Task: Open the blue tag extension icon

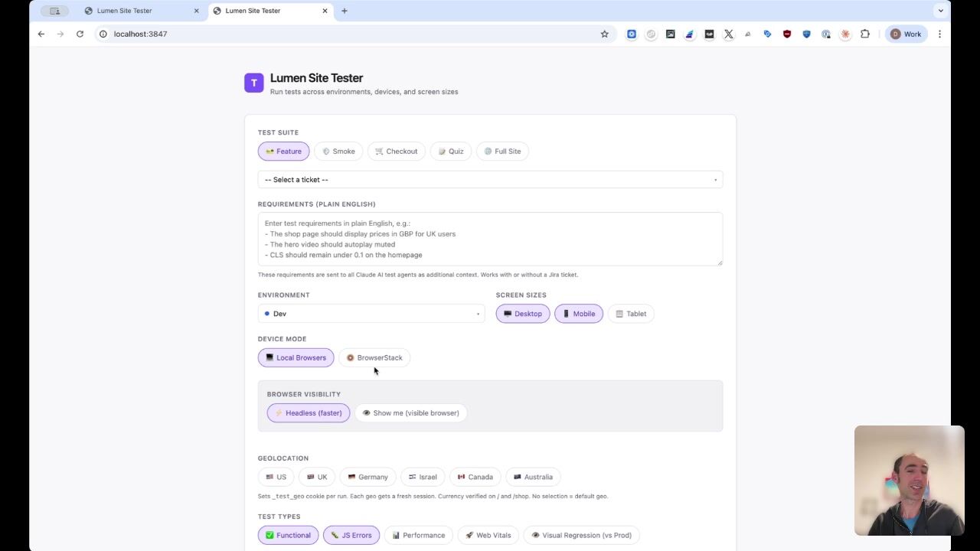Action: (767, 34)
